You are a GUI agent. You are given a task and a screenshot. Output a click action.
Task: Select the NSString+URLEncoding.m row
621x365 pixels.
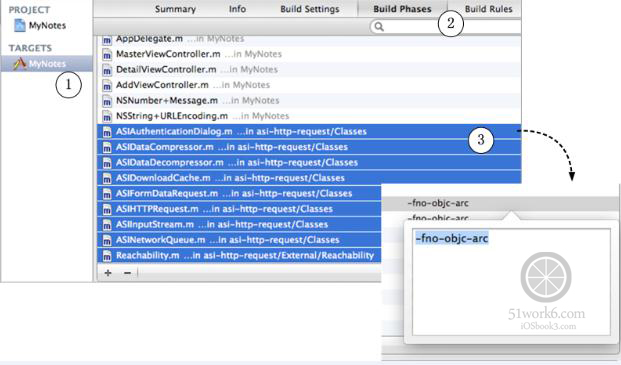(309, 116)
